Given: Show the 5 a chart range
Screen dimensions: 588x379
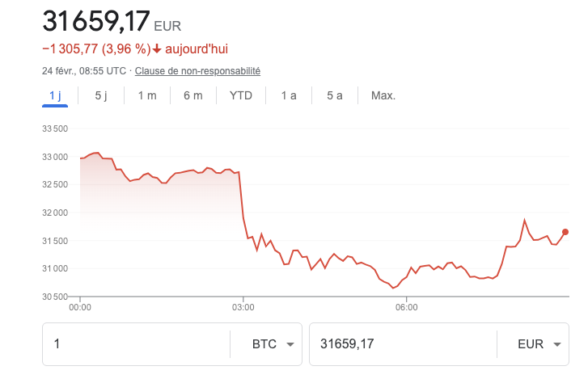Looking at the screenshot, I should click(335, 95).
